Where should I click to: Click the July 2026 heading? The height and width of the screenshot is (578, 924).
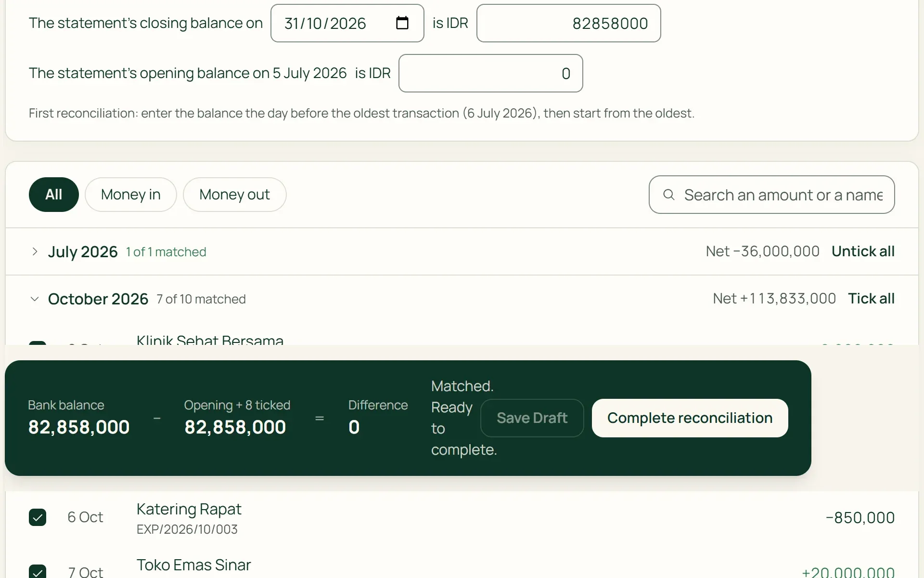(x=83, y=251)
